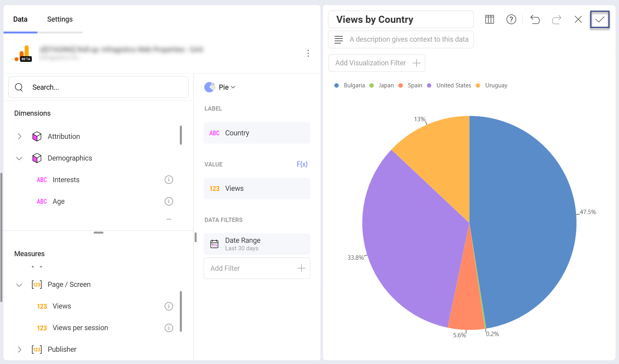
Task: Switch to the Data tab
Action: [20, 19]
